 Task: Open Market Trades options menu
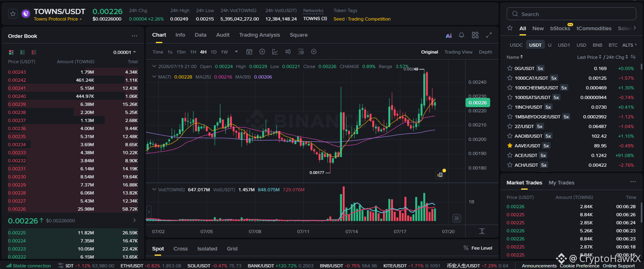click(633, 182)
